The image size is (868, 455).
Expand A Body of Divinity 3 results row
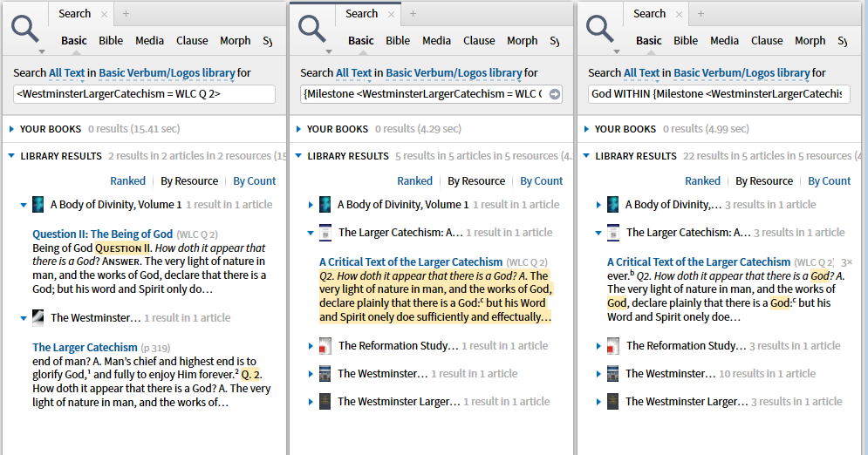[x=598, y=205]
